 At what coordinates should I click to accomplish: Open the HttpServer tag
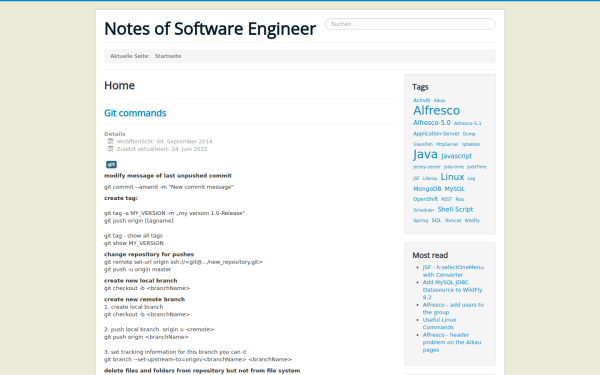tap(447, 144)
